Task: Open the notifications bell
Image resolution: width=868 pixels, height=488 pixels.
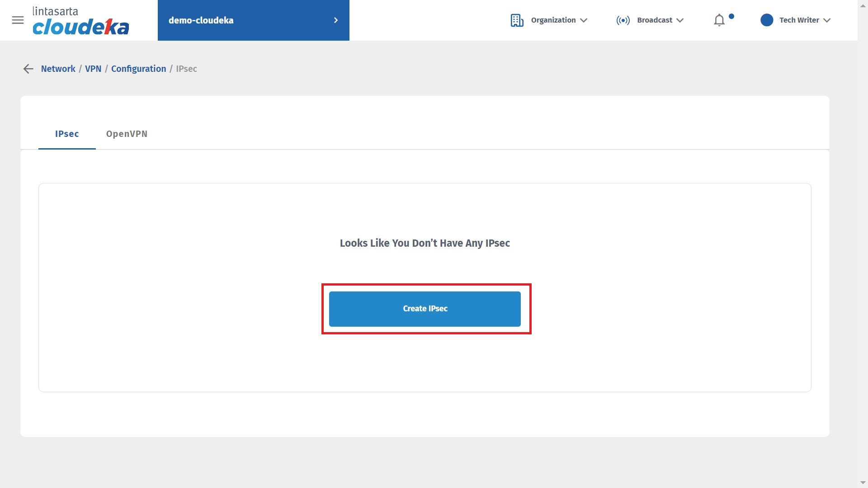Action: point(719,20)
